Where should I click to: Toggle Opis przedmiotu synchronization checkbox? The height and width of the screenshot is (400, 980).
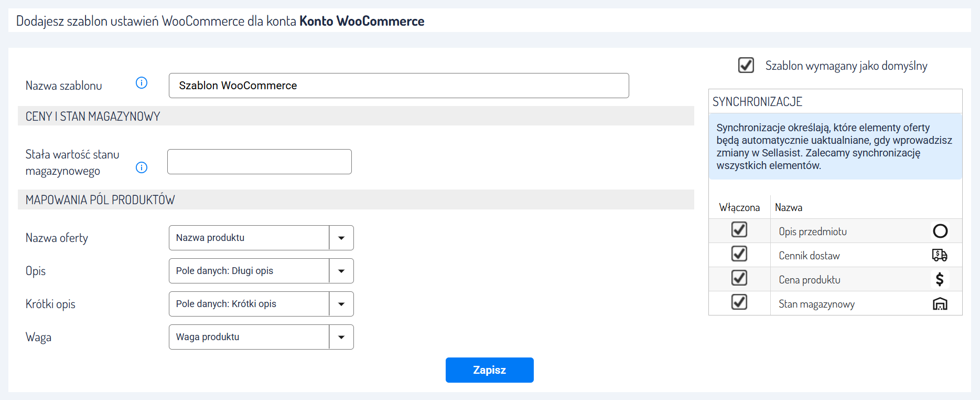tap(739, 230)
